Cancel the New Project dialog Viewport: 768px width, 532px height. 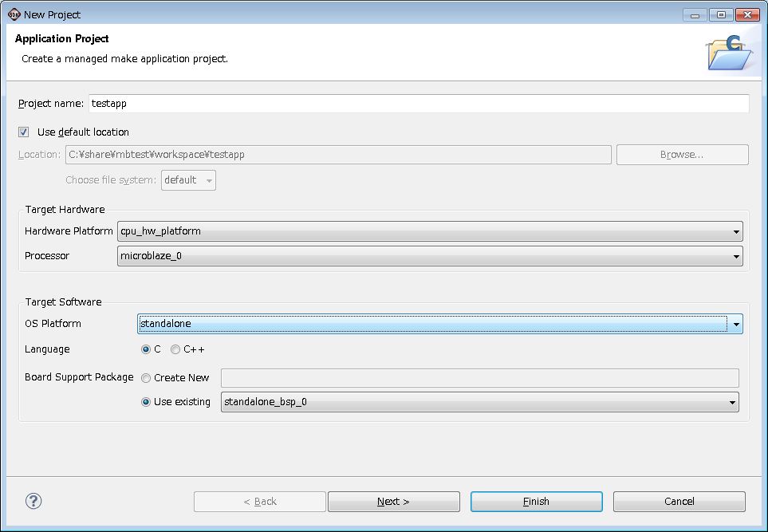tap(679, 502)
